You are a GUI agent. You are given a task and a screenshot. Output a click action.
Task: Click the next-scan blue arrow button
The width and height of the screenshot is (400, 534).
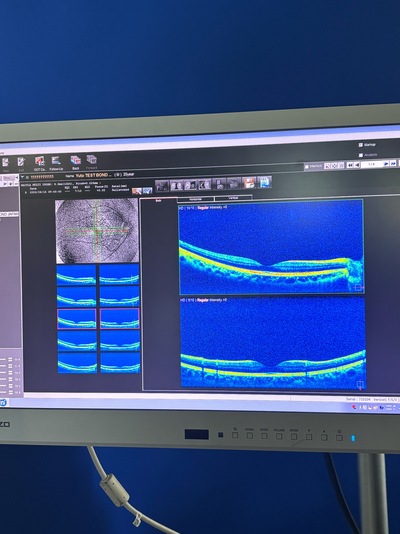[386, 164]
